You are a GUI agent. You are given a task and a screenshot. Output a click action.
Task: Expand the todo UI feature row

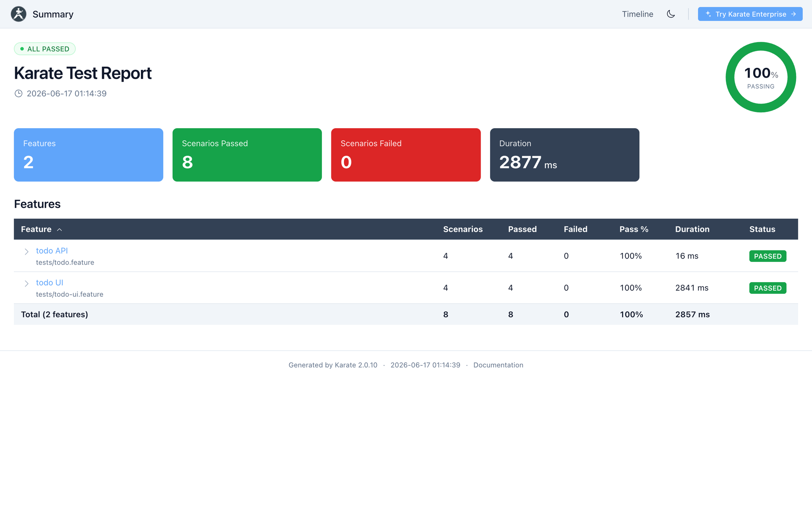click(26, 283)
